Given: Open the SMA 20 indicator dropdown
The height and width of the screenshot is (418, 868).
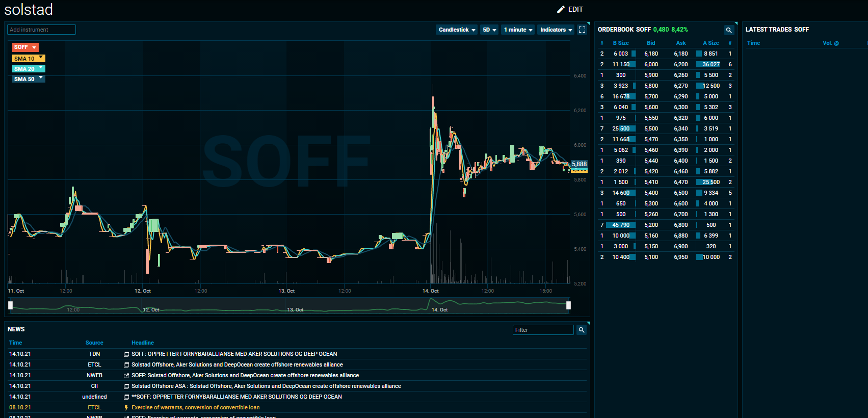Looking at the screenshot, I should (x=29, y=69).
